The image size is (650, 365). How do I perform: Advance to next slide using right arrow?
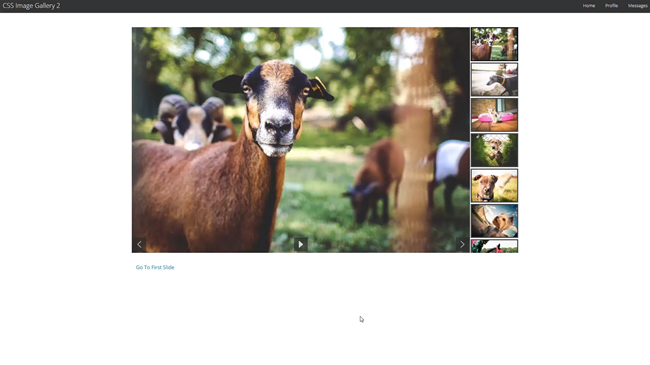[462, 244]
